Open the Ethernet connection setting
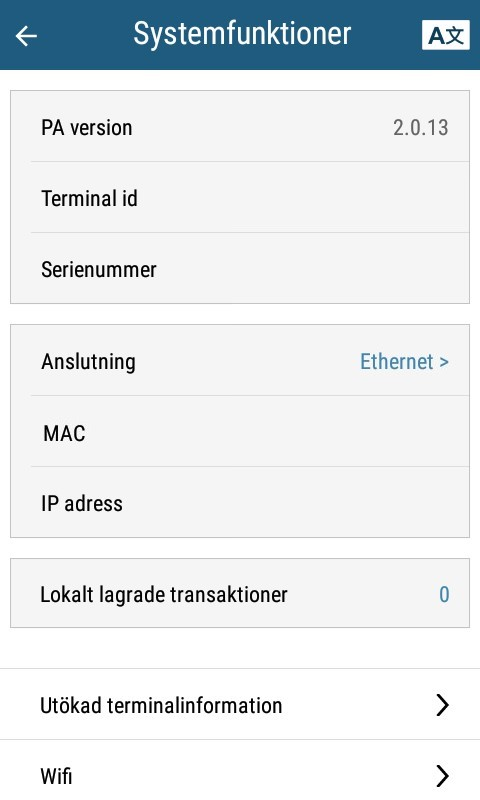The width and height of the screenshot is (480, 800). click(404, 362)
